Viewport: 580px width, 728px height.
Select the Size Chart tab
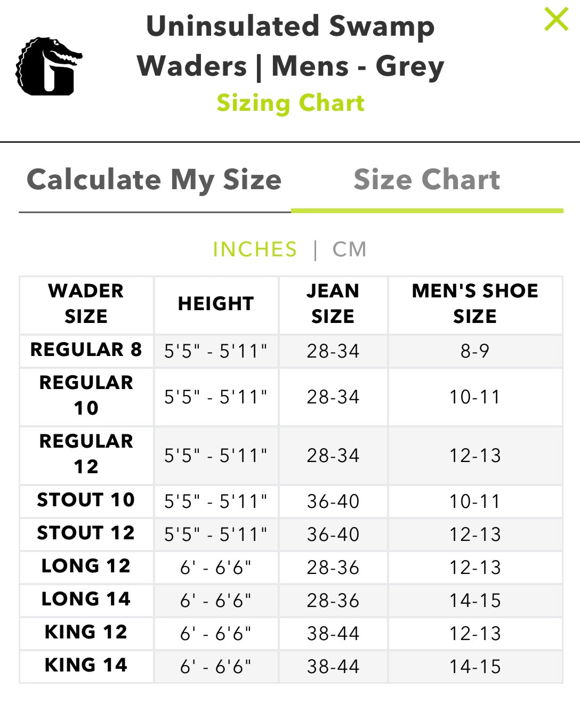click(x=426, y=180)
